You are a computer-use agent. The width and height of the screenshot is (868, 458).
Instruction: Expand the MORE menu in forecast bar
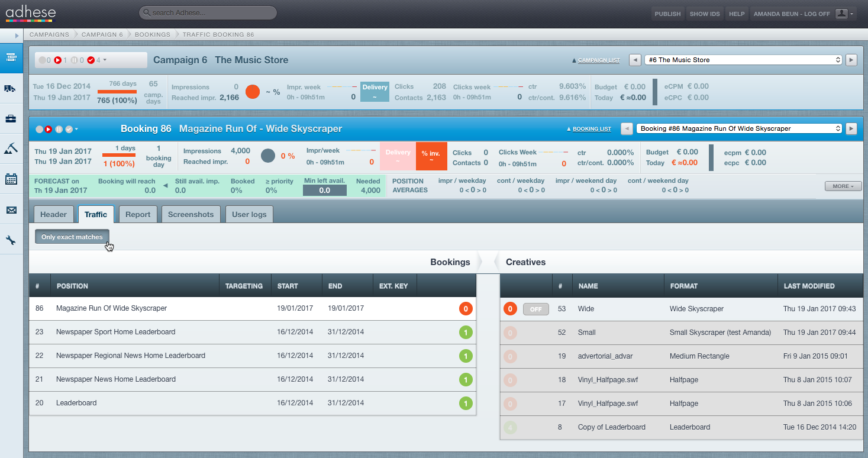(843, 186)
